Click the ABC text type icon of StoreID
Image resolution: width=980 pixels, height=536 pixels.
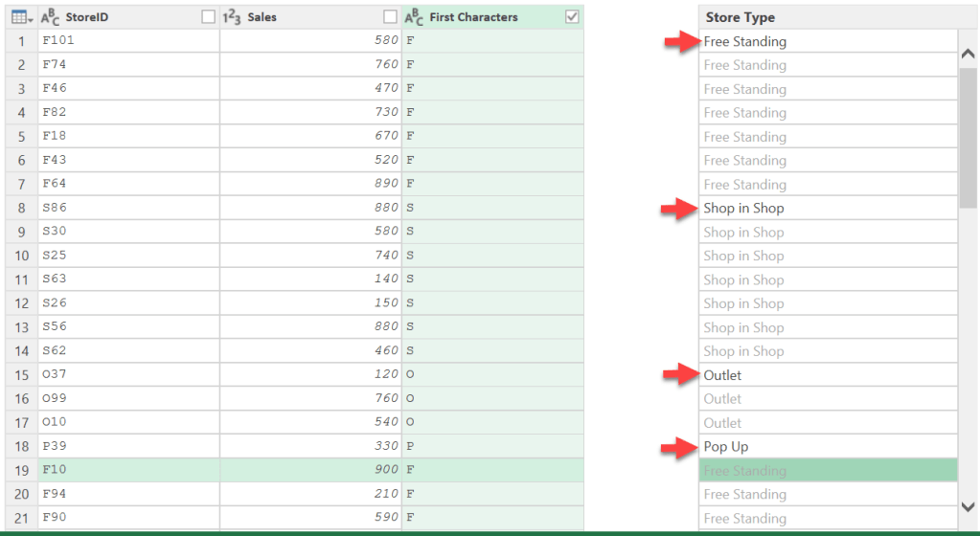click(51, 17)
